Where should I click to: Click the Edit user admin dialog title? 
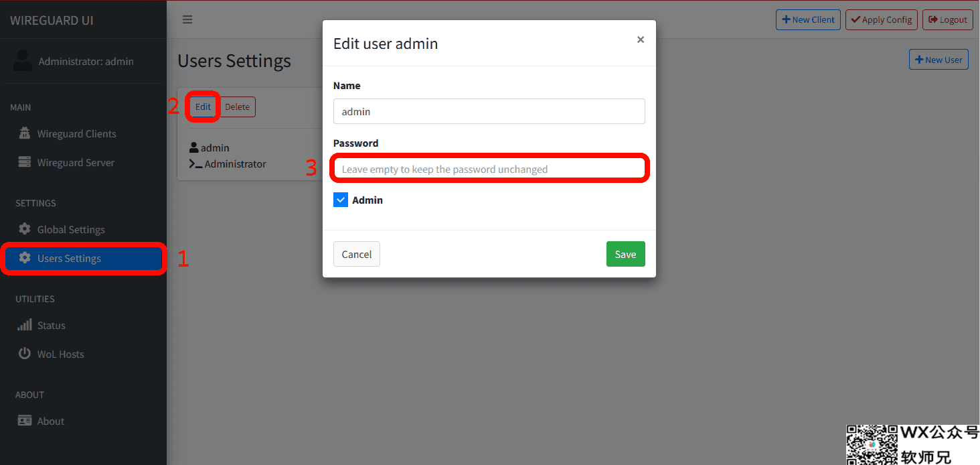(x=386, y=44)
